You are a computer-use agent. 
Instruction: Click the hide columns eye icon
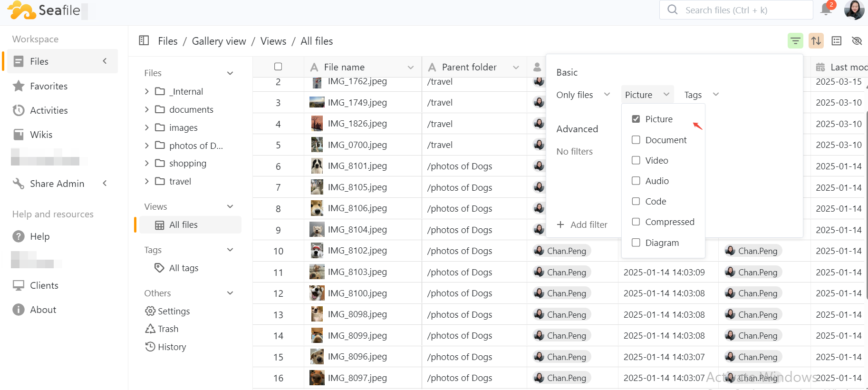857,41
